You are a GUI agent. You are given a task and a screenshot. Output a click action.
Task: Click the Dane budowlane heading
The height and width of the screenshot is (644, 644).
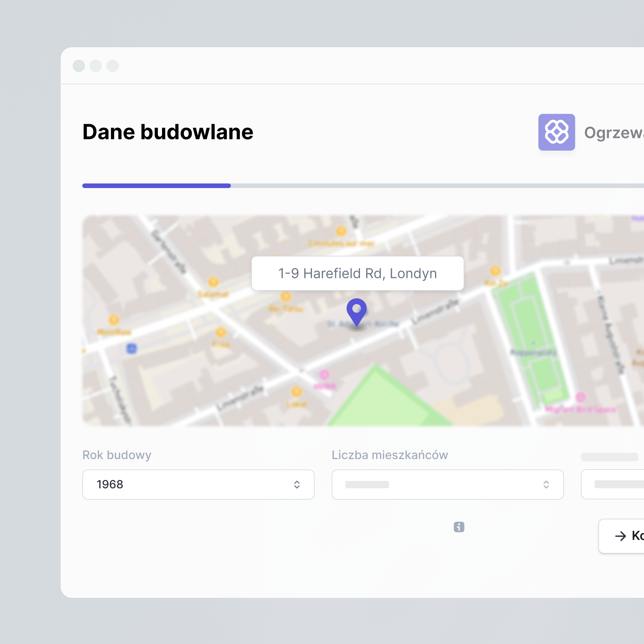[x=168, y=132]
